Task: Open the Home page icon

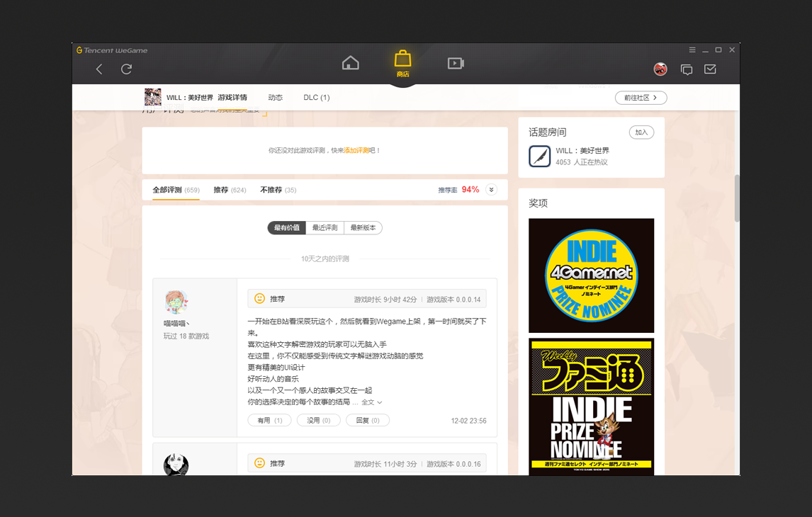Action: [x=351, y=63]
